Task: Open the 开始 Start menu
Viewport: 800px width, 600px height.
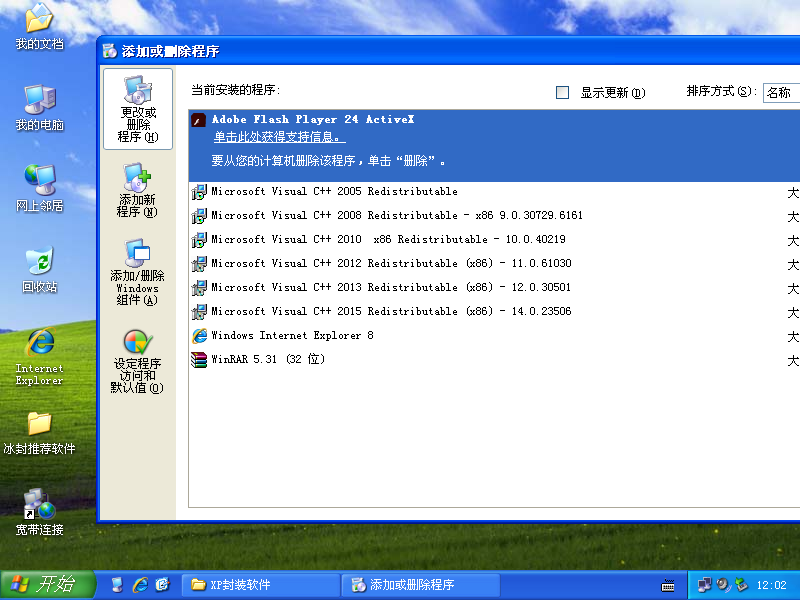Action: point(47,585)
